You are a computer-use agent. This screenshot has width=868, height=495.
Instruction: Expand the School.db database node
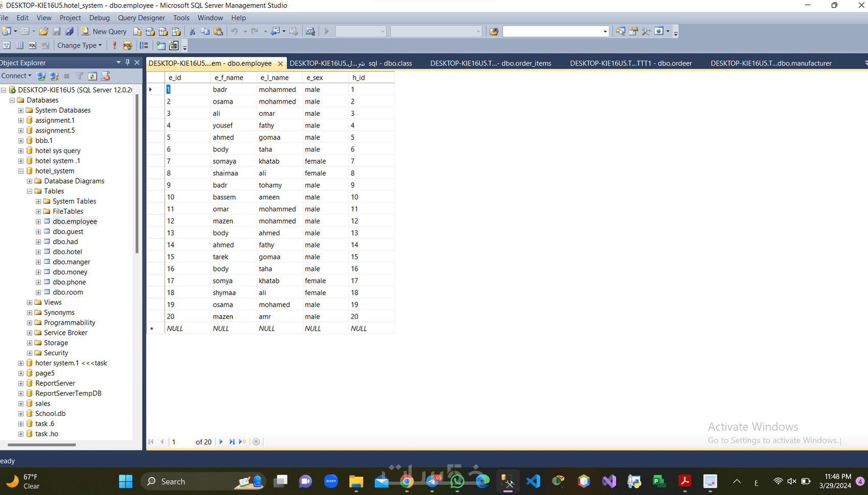tap(21, 414)
